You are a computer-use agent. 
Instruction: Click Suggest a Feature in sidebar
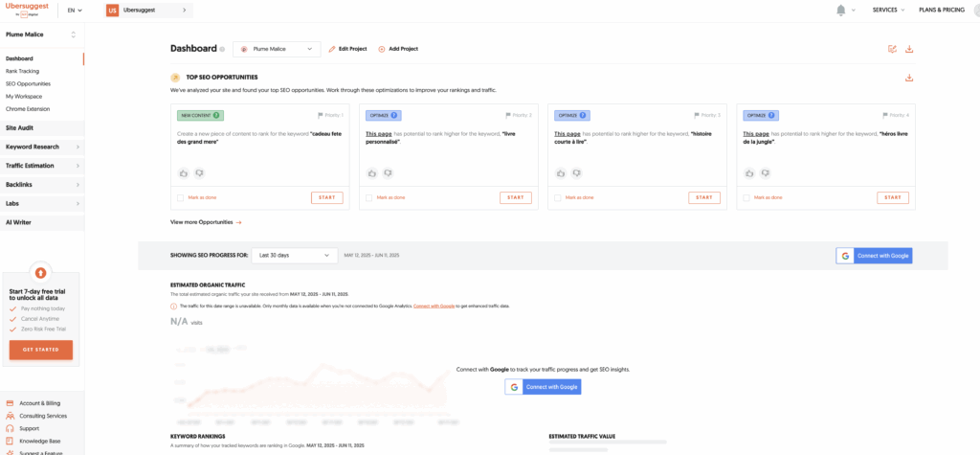pyautogui.click(x=40, y=452)
